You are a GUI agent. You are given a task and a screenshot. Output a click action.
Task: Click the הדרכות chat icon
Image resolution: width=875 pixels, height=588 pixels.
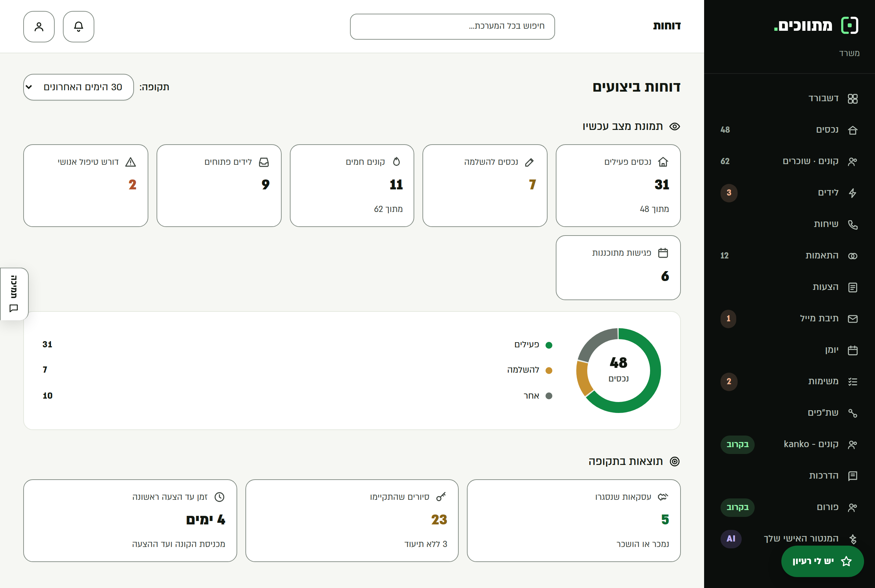click(x=852, y=476)
